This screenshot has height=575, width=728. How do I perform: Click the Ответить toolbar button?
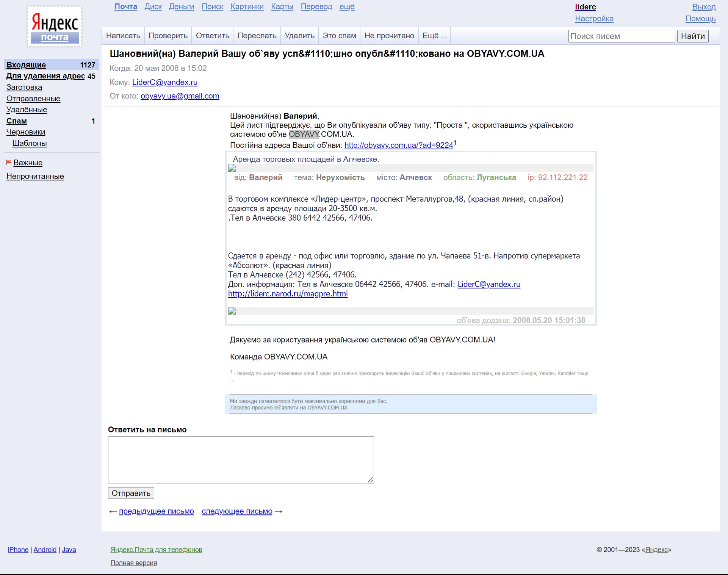point(213,36)
